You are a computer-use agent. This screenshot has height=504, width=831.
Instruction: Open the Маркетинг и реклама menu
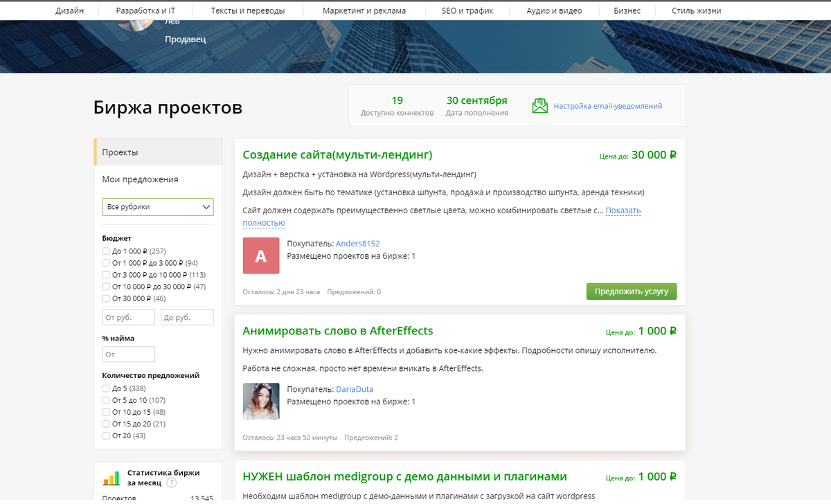[x=364, y=11]
